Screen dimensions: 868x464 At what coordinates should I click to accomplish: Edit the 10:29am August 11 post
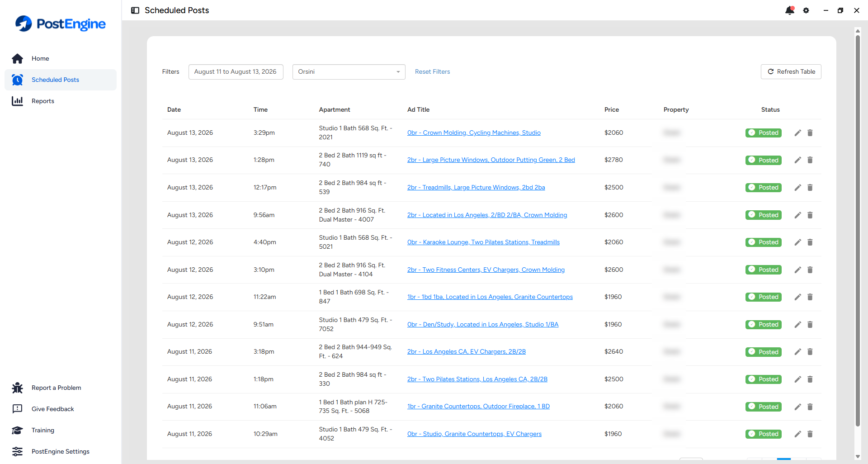(798, 434)
